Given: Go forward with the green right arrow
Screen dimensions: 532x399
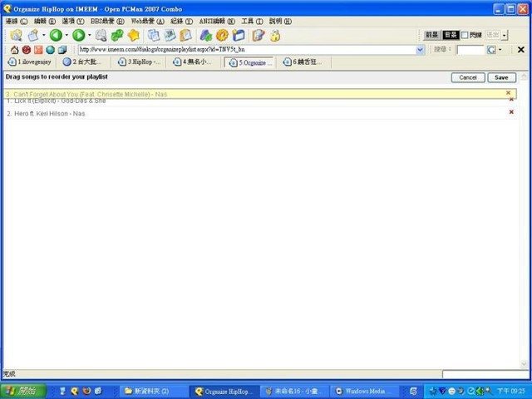Looking at the screenshot, I should tap(79, 35).
